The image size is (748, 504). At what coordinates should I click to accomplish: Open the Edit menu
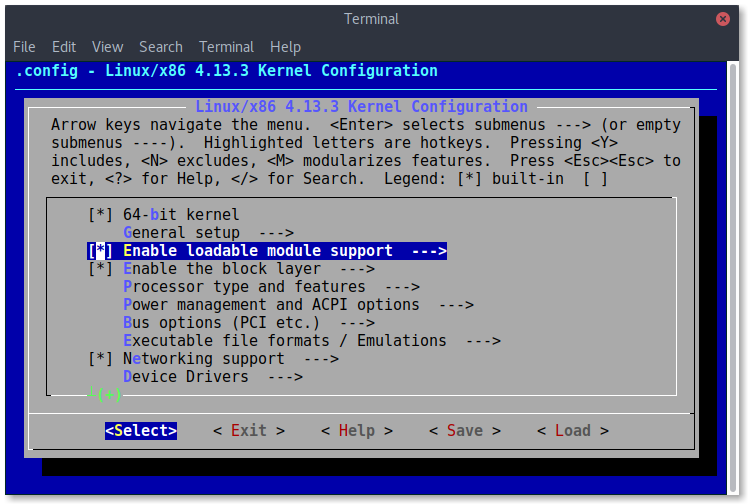pos(64,47)
